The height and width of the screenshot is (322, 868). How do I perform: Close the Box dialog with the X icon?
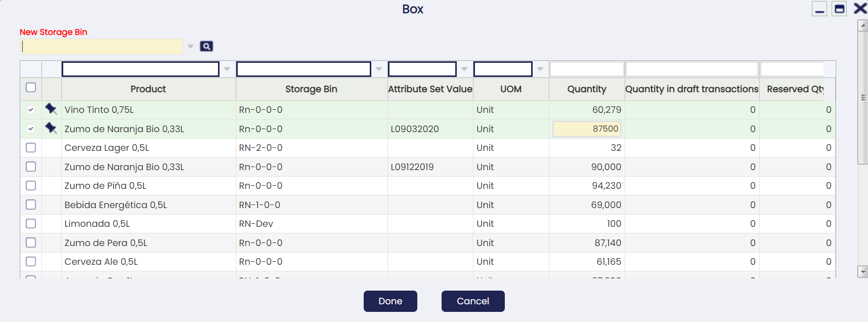860,8
